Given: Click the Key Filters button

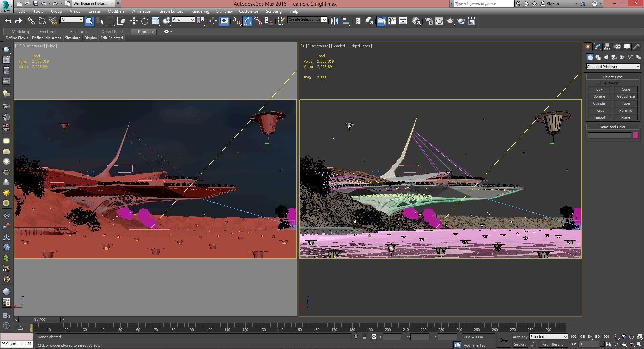Looking at the screenshot, I should pyautogui.click(x=552, y=344).
